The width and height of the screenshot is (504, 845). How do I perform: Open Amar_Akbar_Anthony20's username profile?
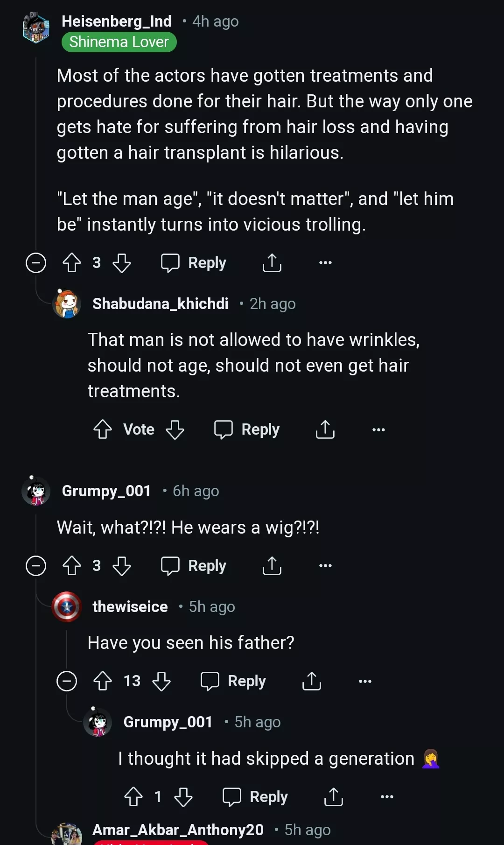[x=179, y=829]
